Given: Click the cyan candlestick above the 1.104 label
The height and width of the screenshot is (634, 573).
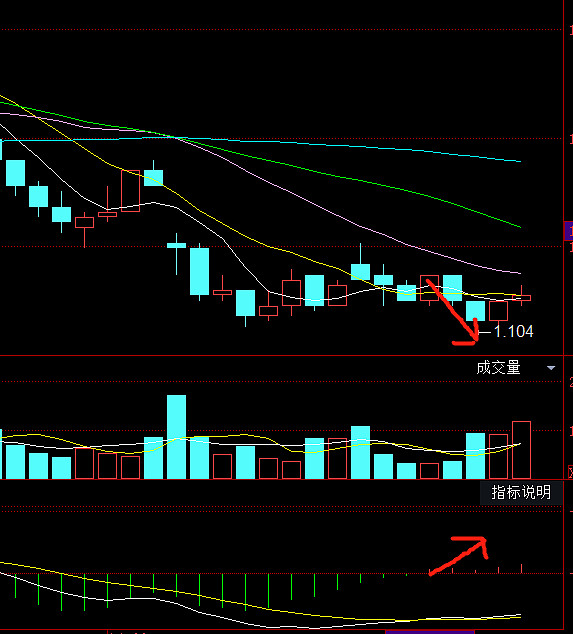Looking at the screenshot, I should tap(476, 311).
